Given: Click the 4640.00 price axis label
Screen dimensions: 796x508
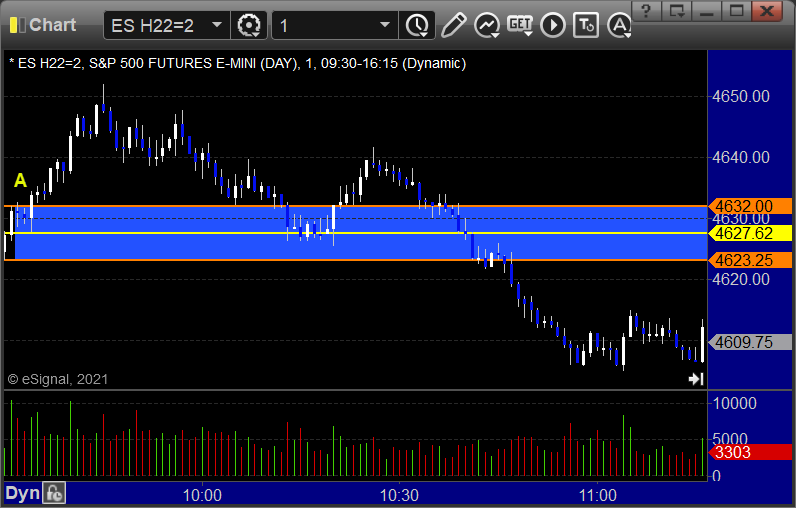Looking at the screenshot, I should tap(741, 157).
